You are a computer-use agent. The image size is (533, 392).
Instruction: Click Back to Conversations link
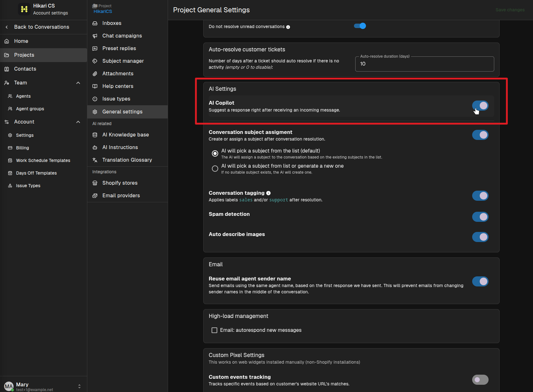[x=43, y=27]
